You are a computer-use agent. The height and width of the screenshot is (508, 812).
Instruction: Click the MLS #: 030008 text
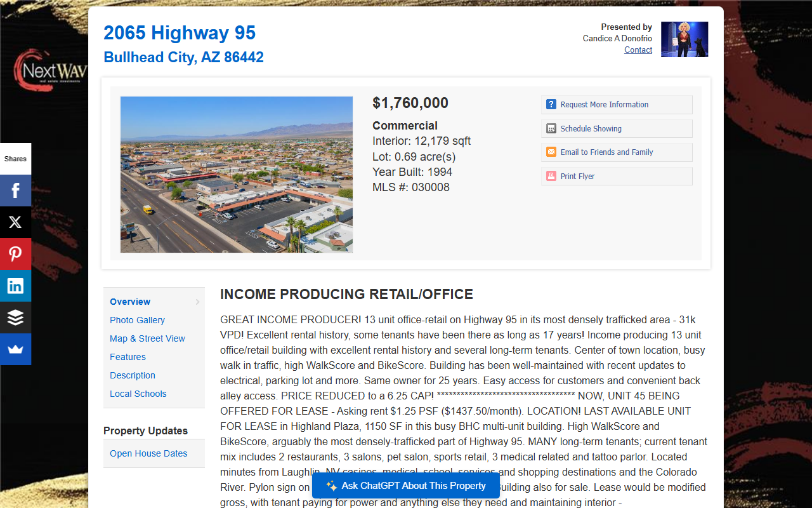point(411,187)
